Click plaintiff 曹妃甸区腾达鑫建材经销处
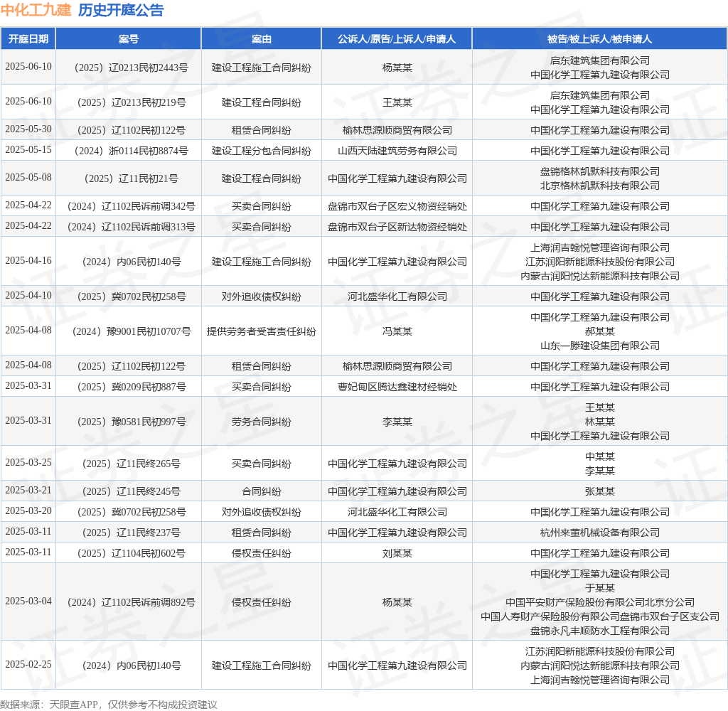The width and height of the screenshot is (728, 711). pos(397,387)
